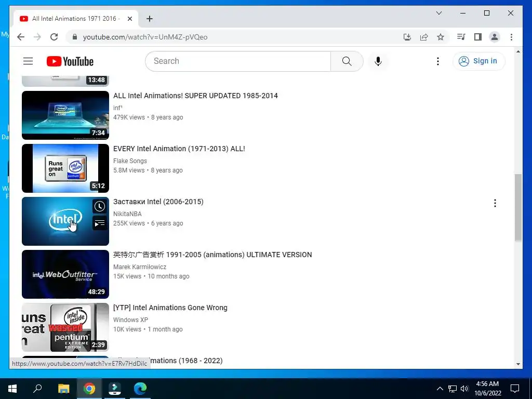Start voice search with microphone icon
Screen dimensions: 532x399
tap(378, 61)
